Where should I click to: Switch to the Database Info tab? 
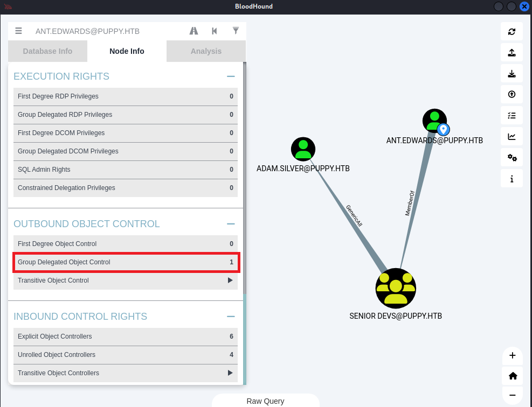click(x=47, y=51)
